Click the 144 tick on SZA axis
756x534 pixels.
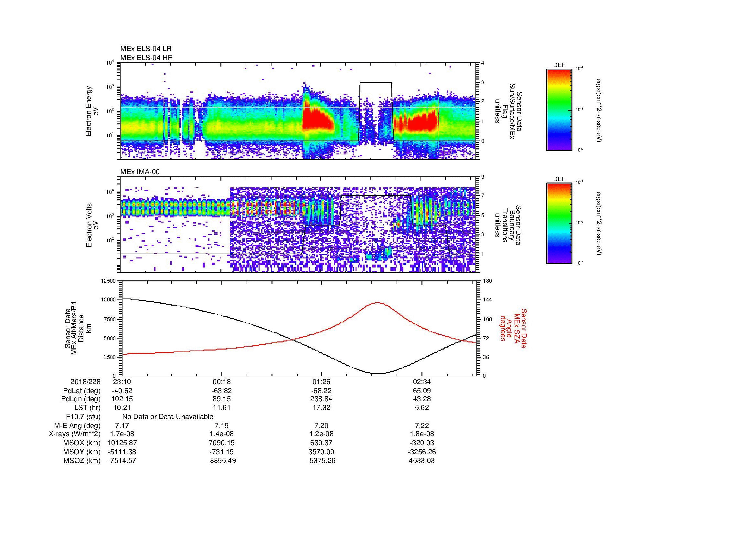pos(487,300)
